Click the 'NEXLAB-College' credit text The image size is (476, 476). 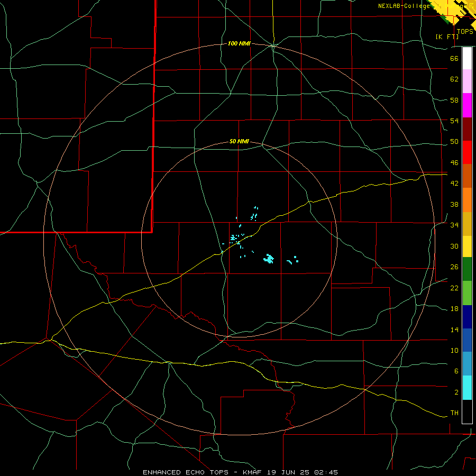click(404, 6)
